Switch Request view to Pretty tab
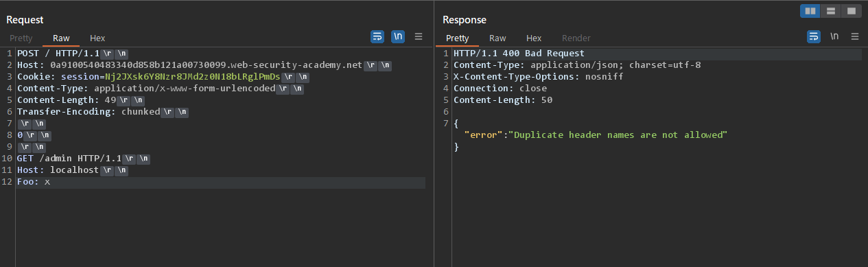 coord(21,38)
